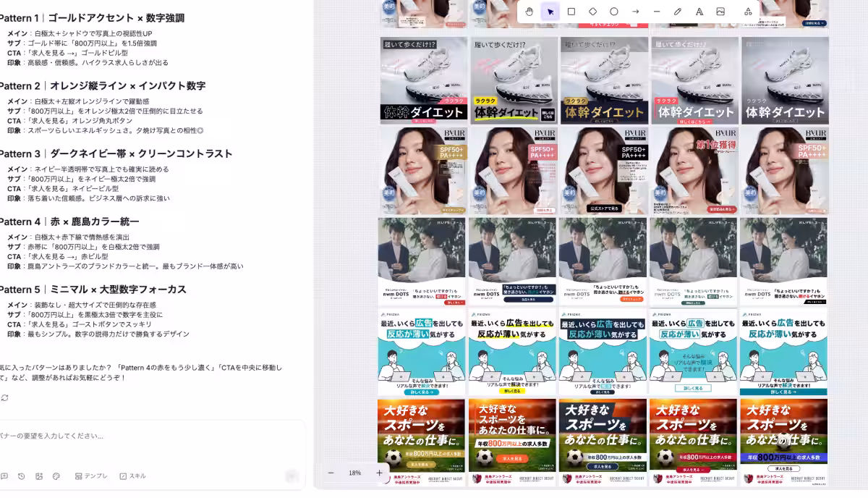The height and width of the screenshot is (498, 868).
Task: Switch to the スキル tab
Action: click(x=133, y=476)
